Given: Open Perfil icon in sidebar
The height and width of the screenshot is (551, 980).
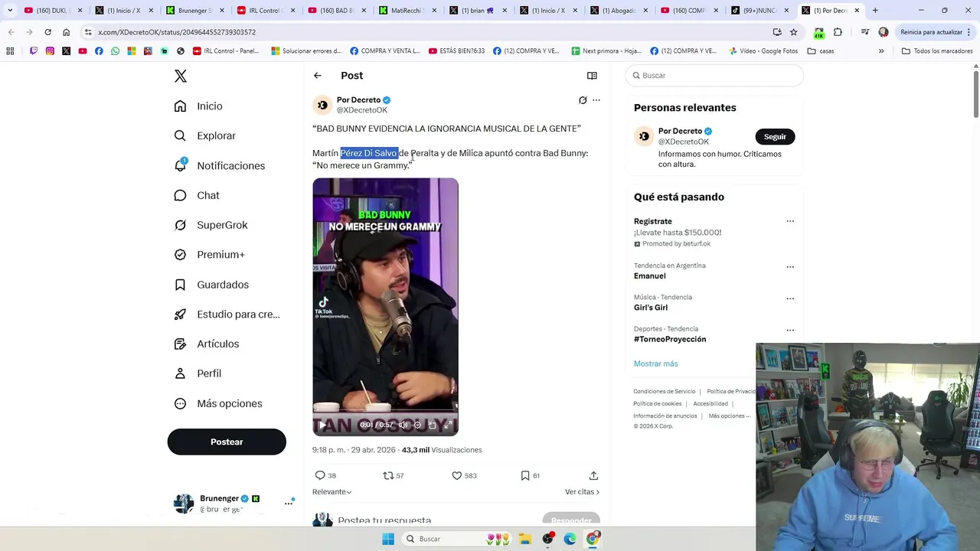Looking at the screenshot, I should pos(180,373).
